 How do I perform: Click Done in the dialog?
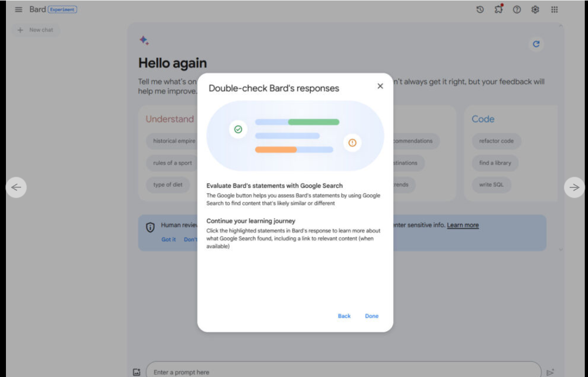click(372, 316)
